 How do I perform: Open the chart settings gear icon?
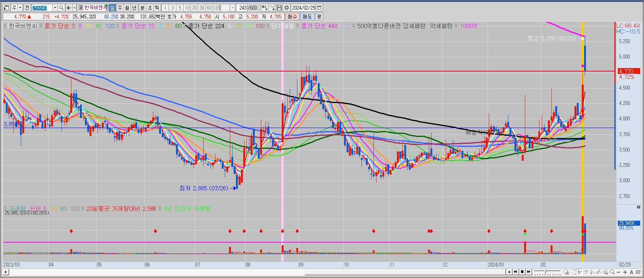coord(286,8)
